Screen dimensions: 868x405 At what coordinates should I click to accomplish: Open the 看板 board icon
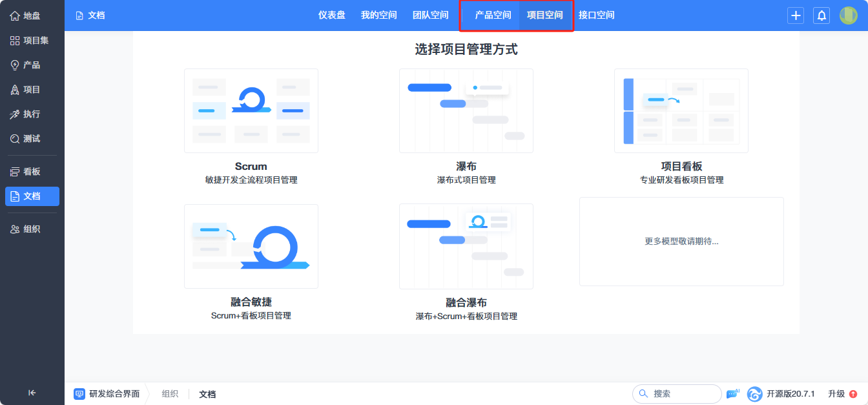15,172
